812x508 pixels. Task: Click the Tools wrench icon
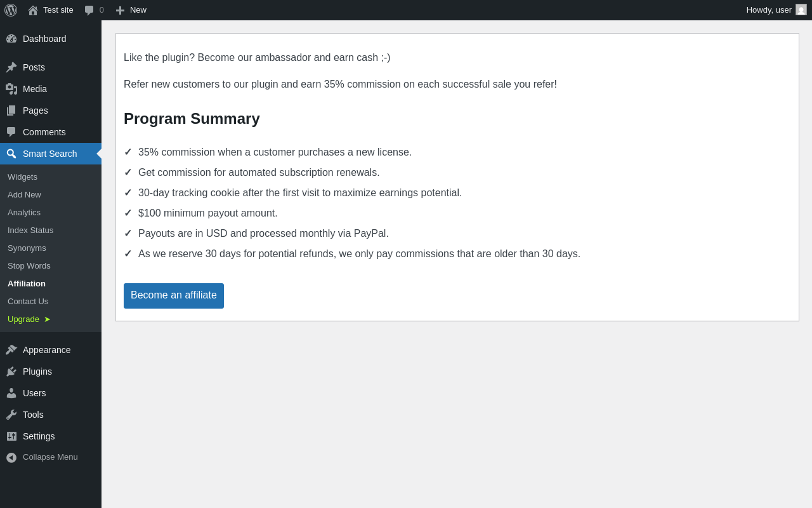coord(11,415)
